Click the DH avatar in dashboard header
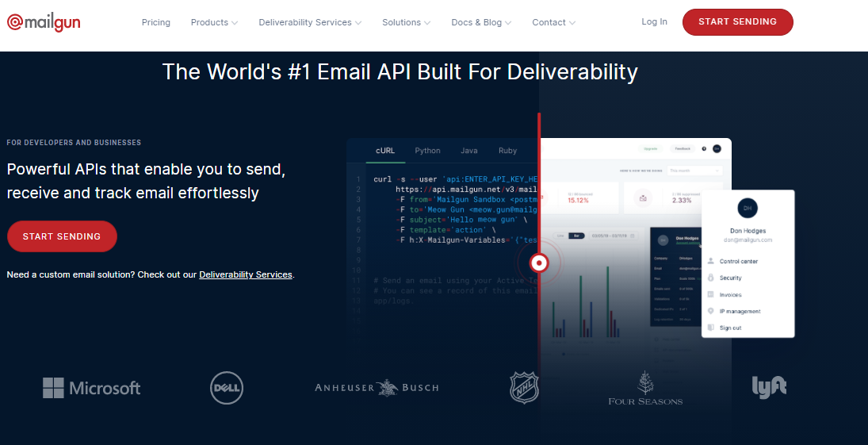The width and height of the screenshot is (868, 445). tap(717, 148)
